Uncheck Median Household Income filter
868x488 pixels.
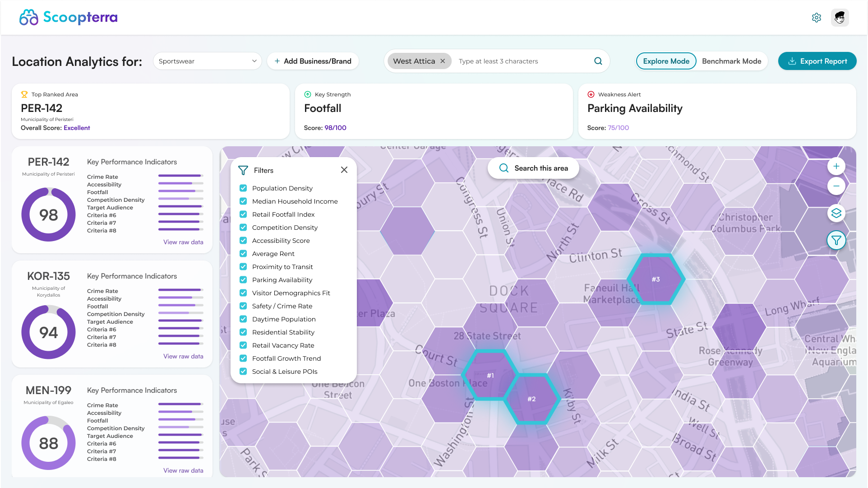point(243,201)
